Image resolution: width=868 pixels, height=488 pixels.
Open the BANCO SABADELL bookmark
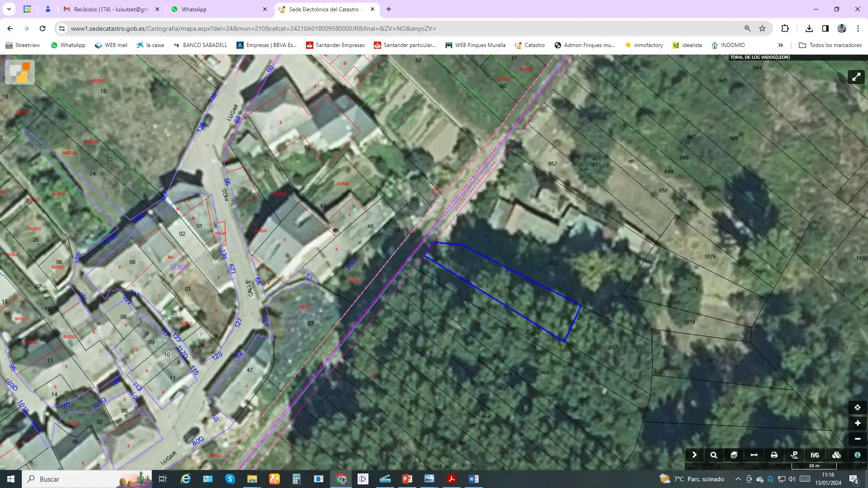[200, 45]
